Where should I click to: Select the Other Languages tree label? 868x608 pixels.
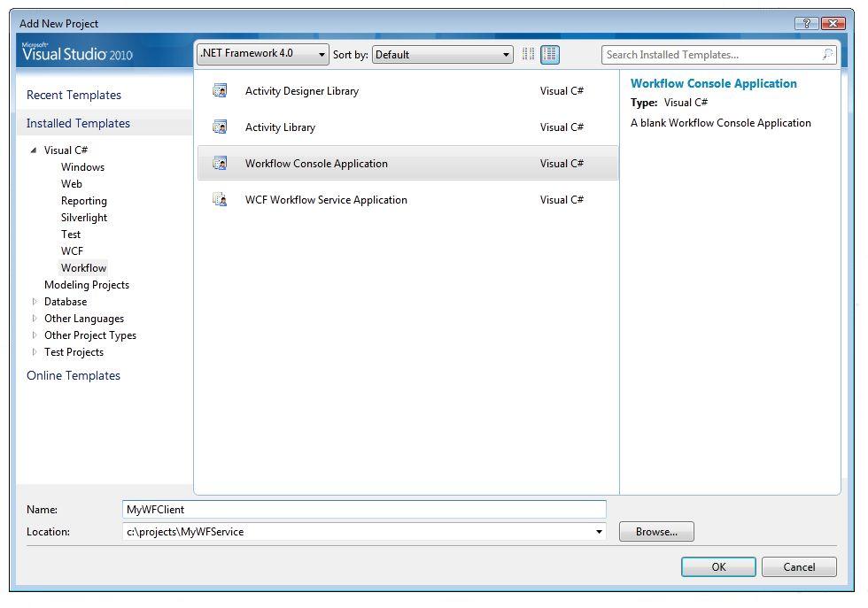(84, 318)
